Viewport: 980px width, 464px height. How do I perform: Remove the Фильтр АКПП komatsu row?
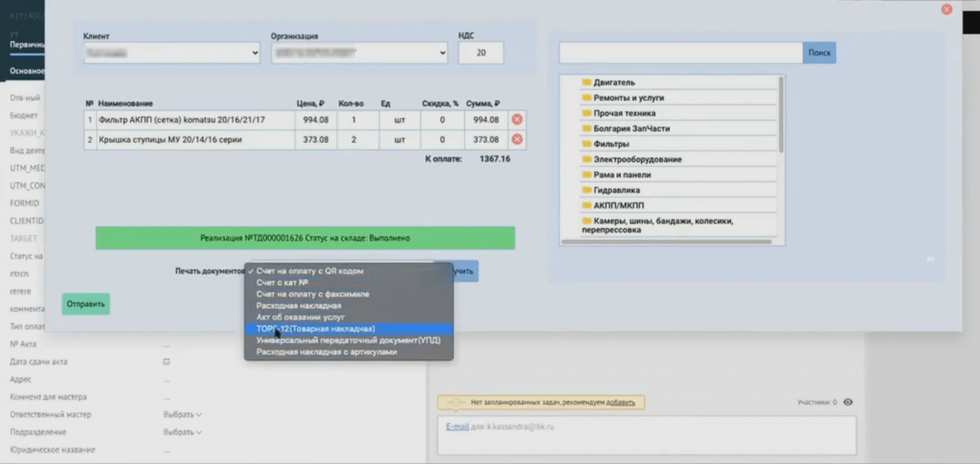517,120
